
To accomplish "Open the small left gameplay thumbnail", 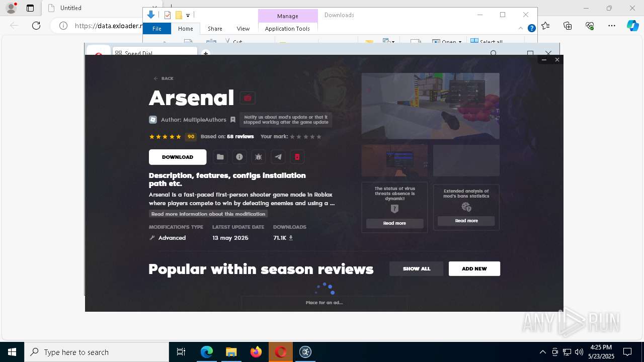I will coord(394,160).
